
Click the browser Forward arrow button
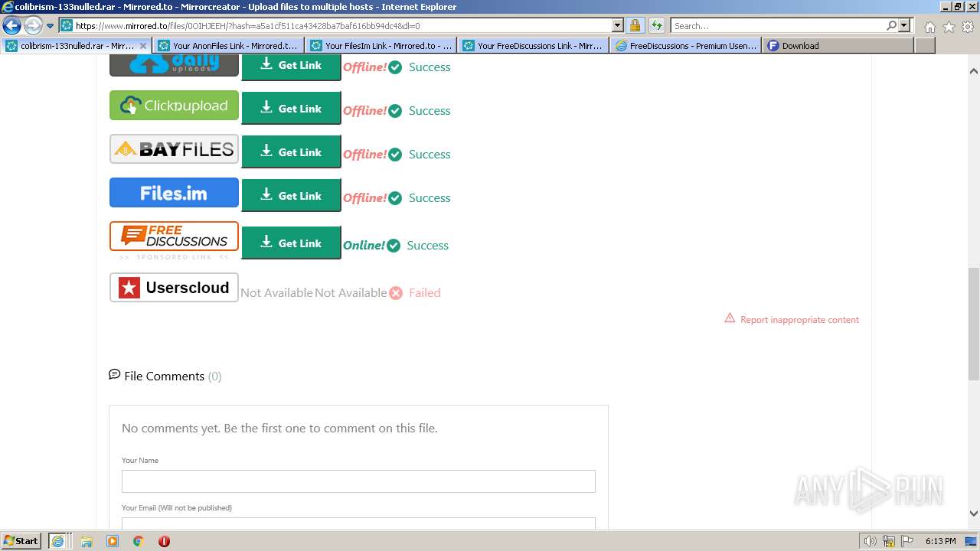pos(32,26)
